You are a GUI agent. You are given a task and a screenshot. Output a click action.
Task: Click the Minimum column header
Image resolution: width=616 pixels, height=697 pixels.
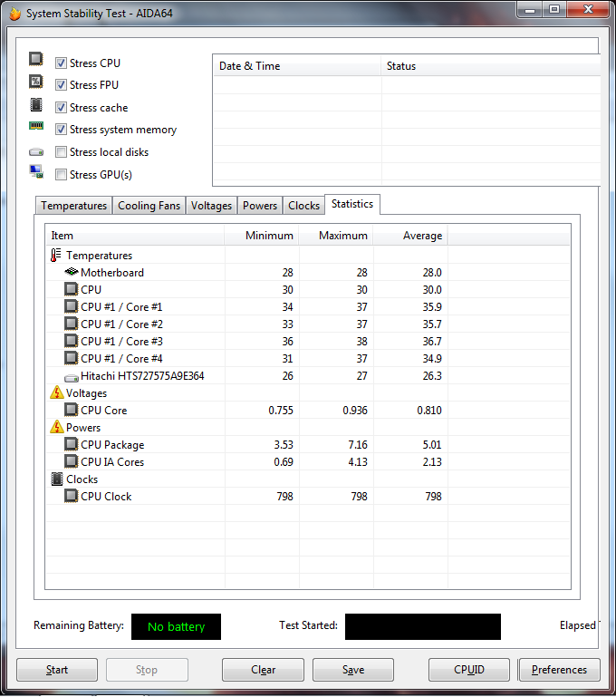262,236
